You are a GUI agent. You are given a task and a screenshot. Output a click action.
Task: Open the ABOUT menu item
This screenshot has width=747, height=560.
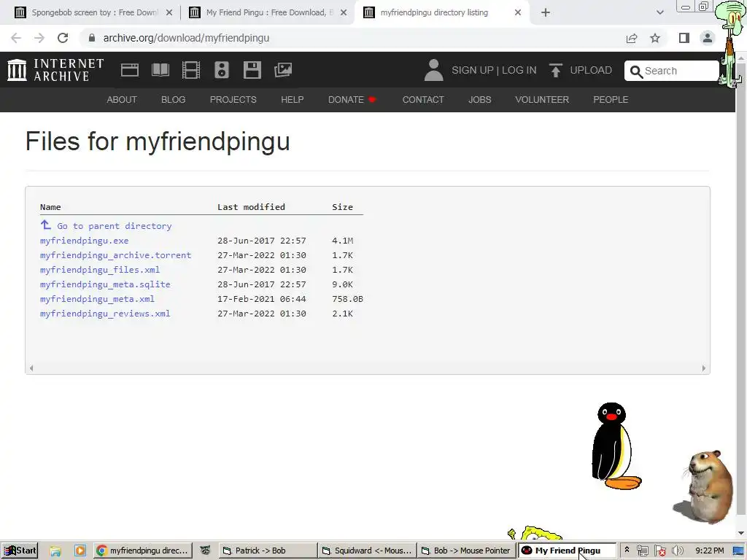[122, 99]
